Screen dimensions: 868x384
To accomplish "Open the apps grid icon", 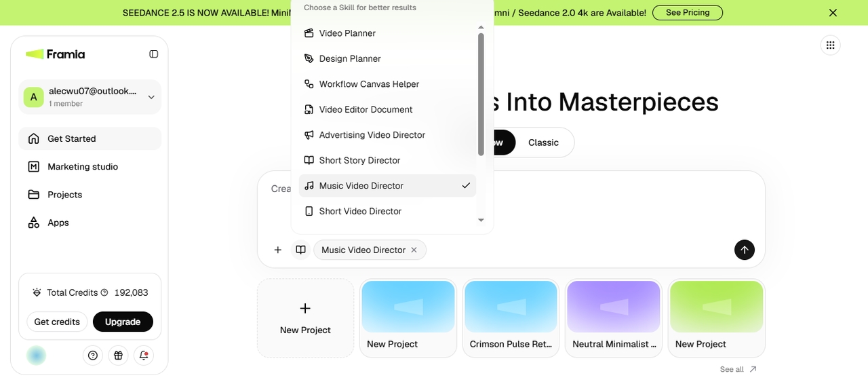I will click(830, 45).
